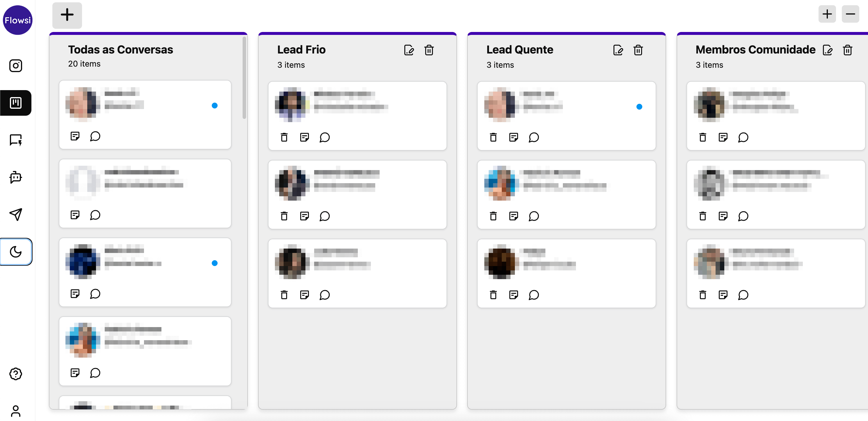Toggle dark mode with the moon icon

pos(15,251)
